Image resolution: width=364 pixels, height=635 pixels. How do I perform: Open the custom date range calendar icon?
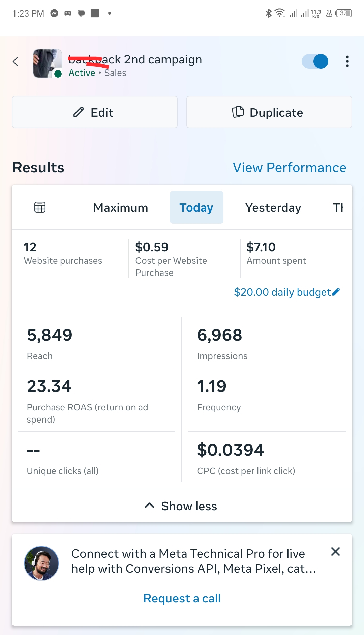click(x=40, y=207)
